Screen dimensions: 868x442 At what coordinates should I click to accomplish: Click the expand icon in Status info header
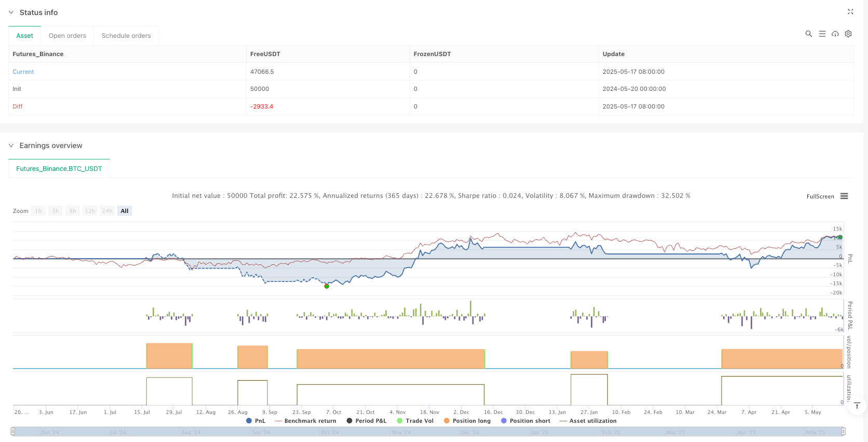[x=850, y=12]
